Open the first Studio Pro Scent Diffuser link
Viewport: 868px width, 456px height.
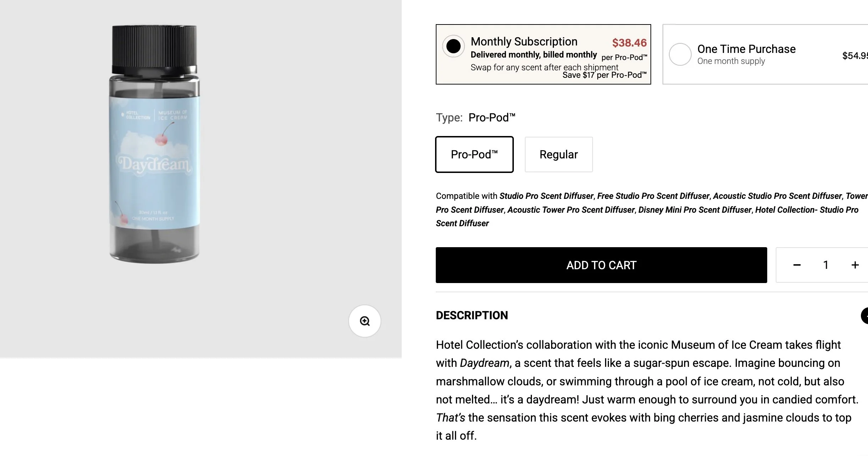coord(546,196)
